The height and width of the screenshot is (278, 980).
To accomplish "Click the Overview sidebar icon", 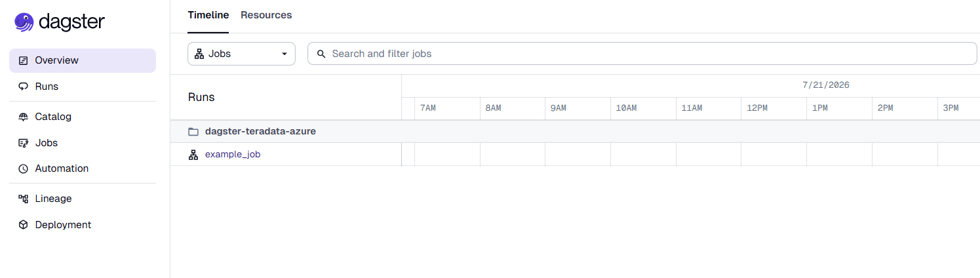I will [24, 60].
